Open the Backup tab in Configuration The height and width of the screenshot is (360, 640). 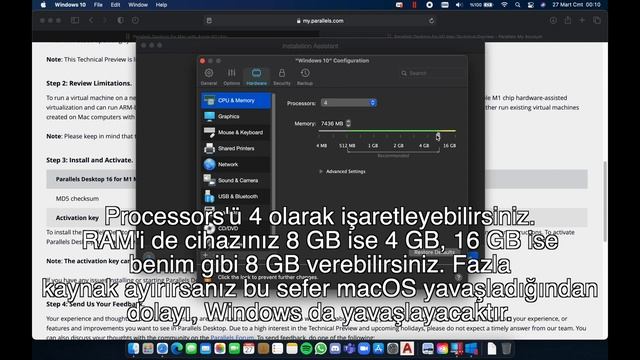[305, 77]
